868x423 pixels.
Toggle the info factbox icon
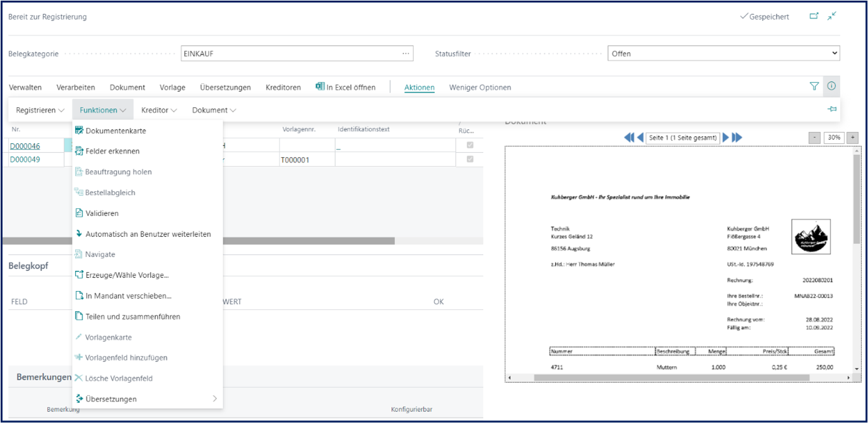point(831,86)
